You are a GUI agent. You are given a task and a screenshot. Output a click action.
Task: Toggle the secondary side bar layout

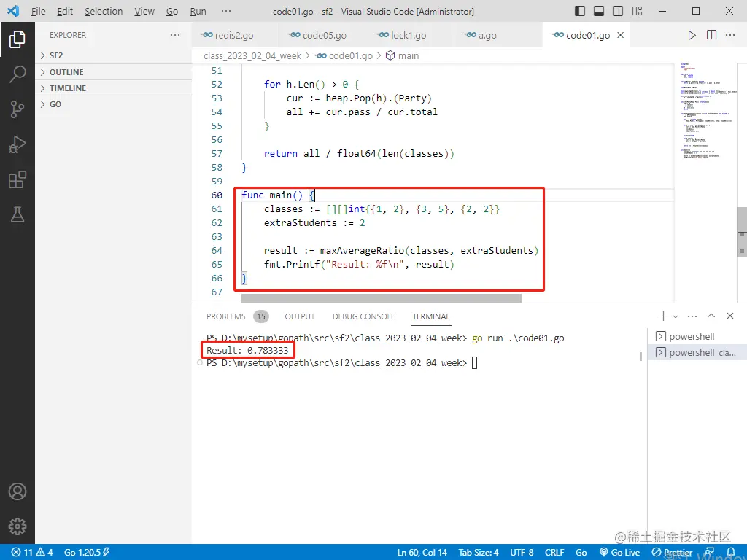[x=618, y=11]
